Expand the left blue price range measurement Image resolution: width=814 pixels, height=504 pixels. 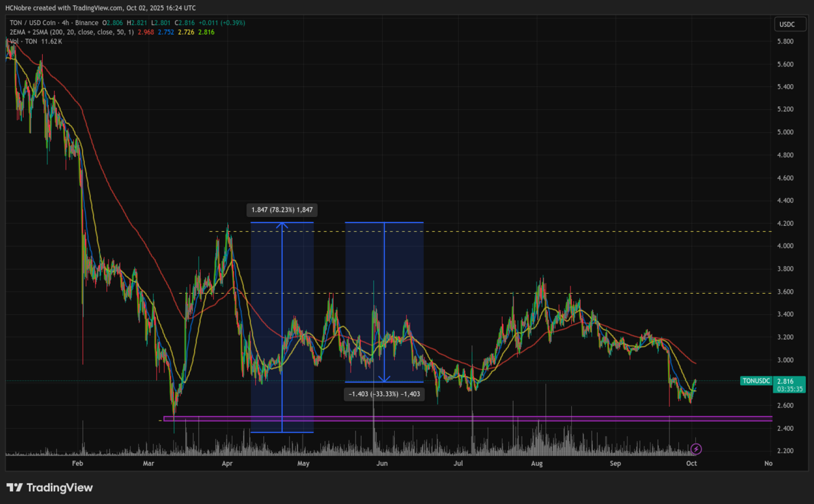click(x=282, y=326)
